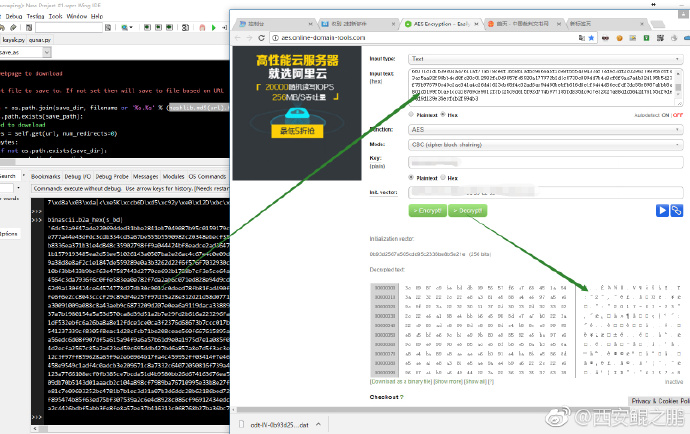The height and width of the screenshot is (434, 690).
Task: Open the Testing menu in Wing IDE
Action: tap(35, 16)
